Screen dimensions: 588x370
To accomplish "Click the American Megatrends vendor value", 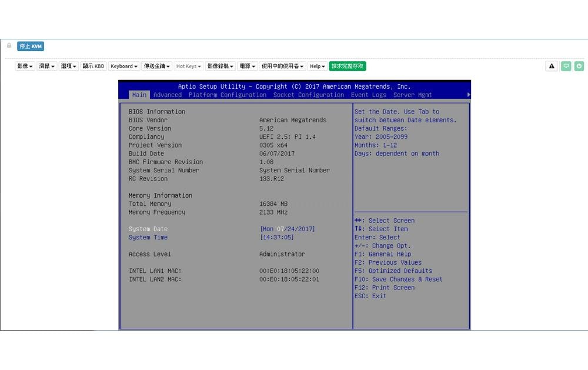I will tap(293, 120).
